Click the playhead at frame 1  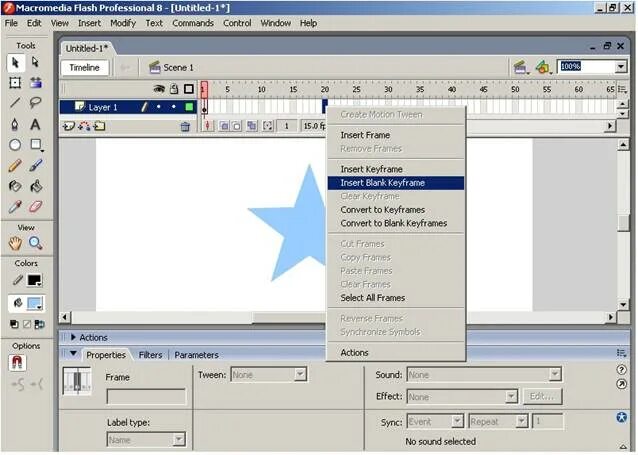point(204,89)
